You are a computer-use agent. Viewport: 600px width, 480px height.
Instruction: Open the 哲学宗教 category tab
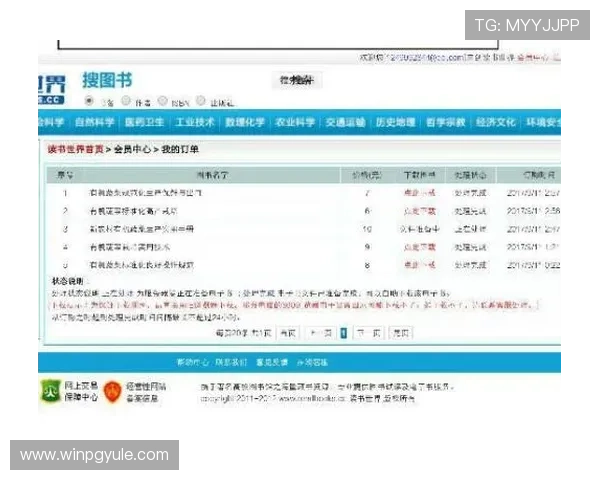(445, 122)
